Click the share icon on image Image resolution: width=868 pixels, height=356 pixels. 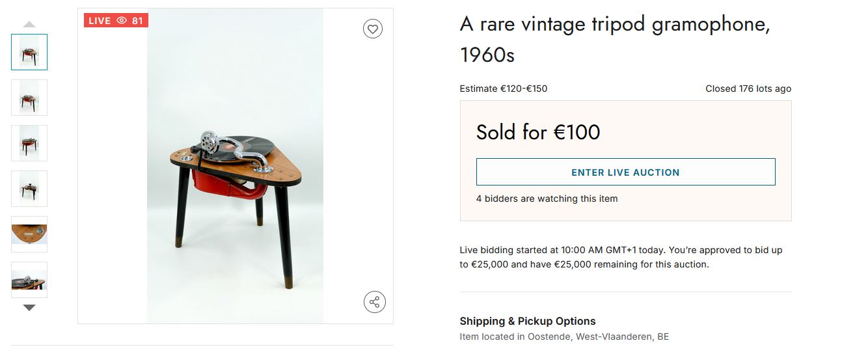coord(374,302)
